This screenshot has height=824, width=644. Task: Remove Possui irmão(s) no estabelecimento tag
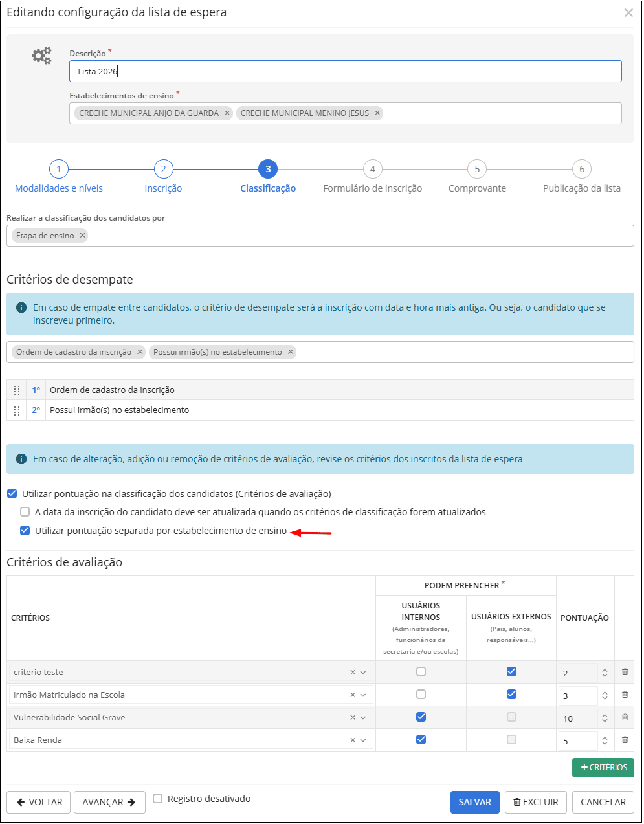291,352
